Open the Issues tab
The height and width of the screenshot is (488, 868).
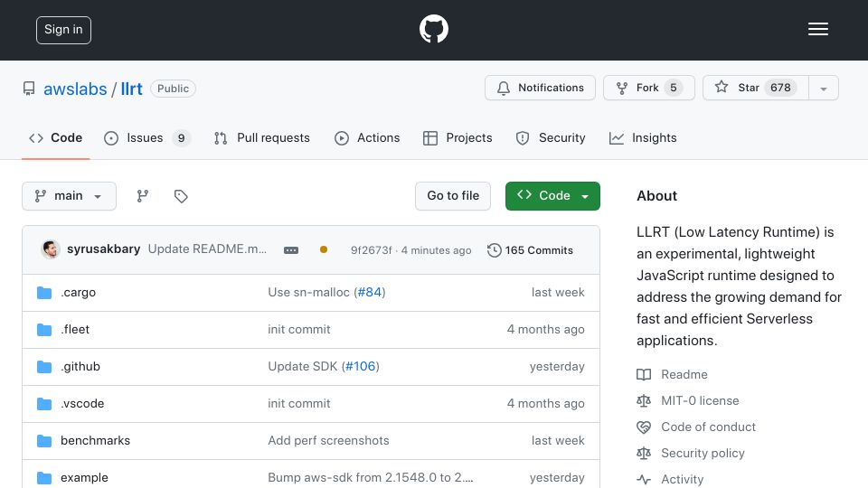(x=146, y=137)
